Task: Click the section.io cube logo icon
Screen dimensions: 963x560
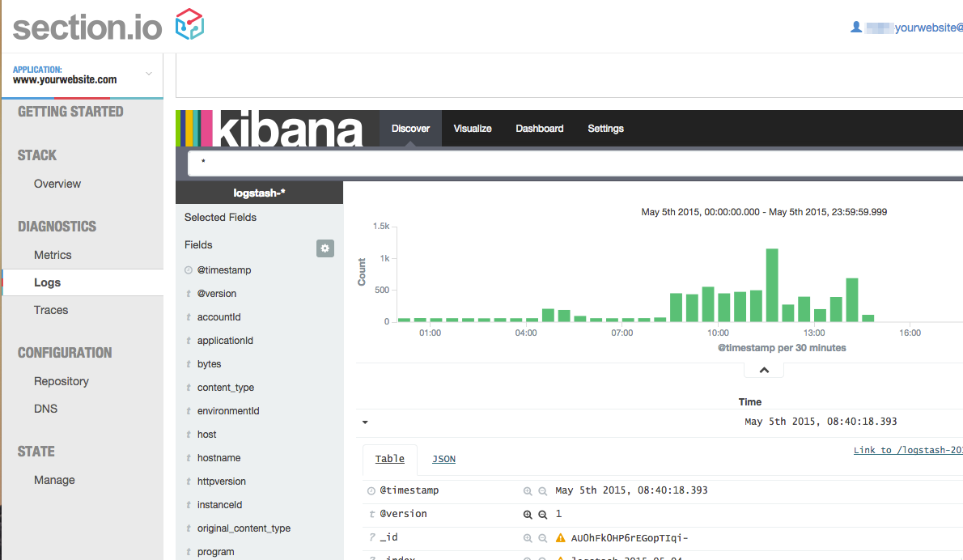Action: (189, 24)
